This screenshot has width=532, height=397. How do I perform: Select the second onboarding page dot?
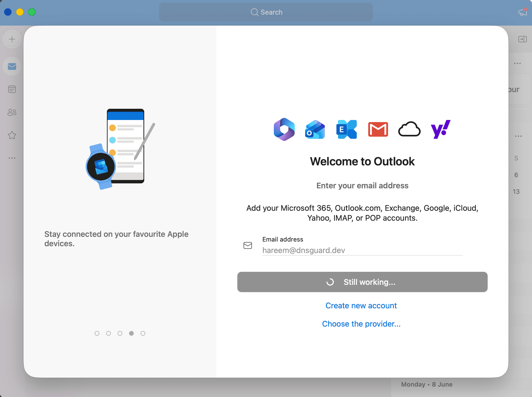(108, 333)
